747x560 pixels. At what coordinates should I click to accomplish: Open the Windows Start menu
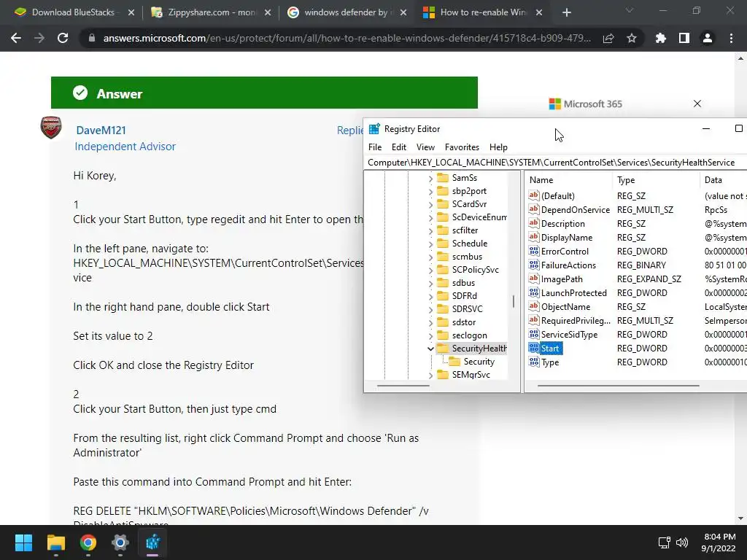(x=23, y=542)
